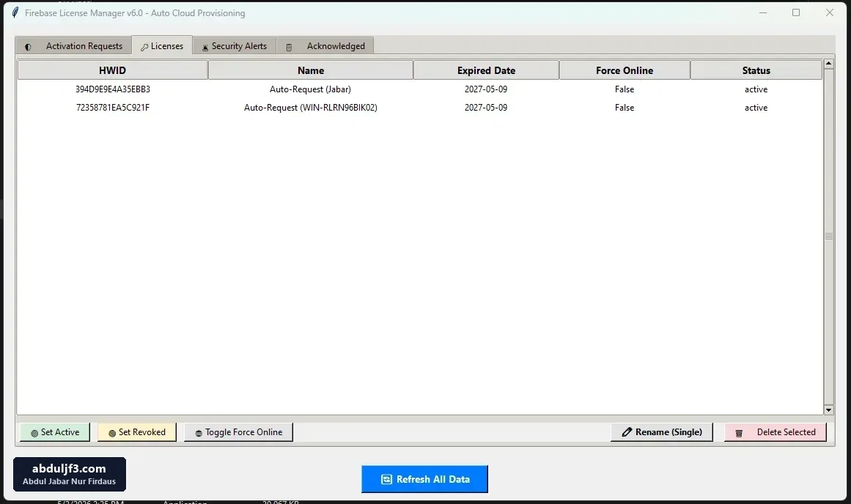Click the scrollbar down arrow
This screenshot has height=504, width=851.
coord(829,410)
